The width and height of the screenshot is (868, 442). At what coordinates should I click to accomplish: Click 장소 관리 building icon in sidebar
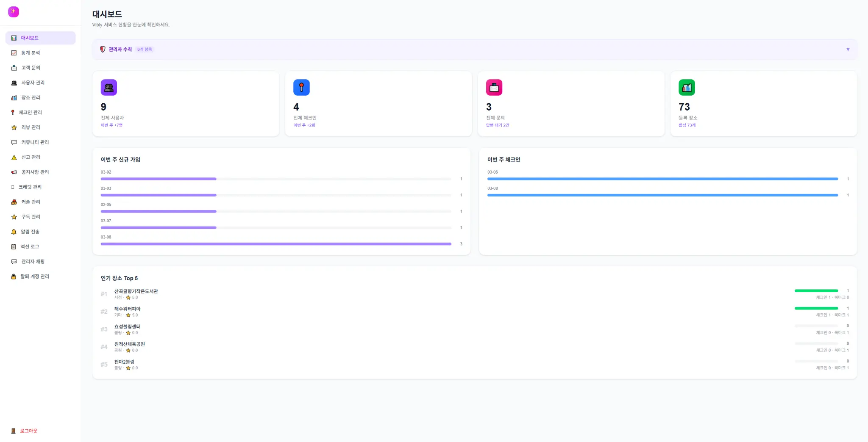(14, 98)
